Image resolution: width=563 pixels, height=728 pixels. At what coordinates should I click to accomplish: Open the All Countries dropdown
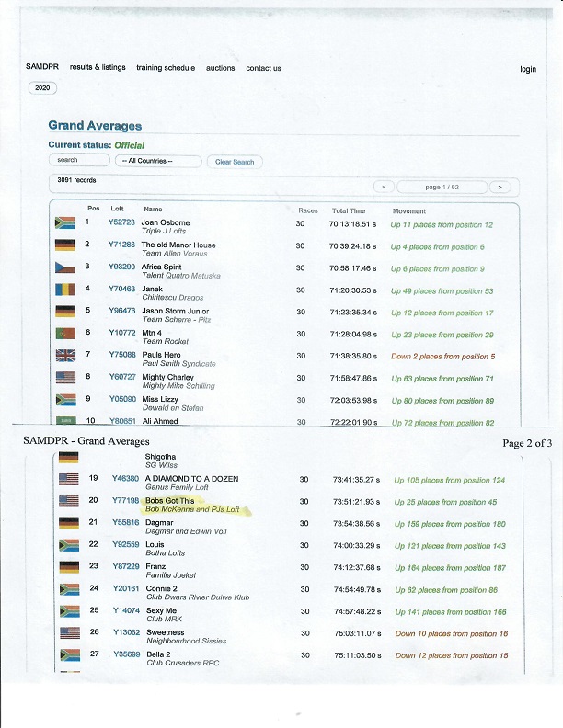160,161
